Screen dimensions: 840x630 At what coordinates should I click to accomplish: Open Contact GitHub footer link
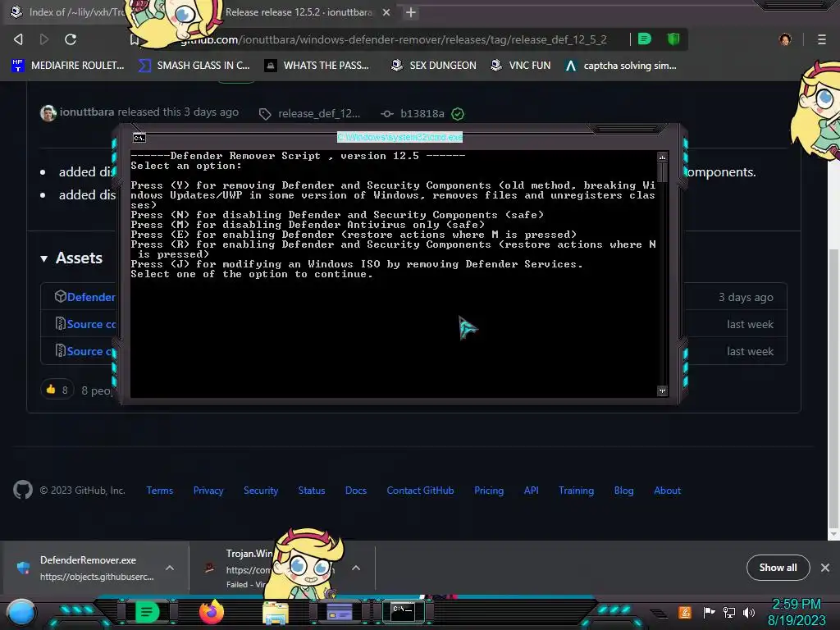click(421, 491)
